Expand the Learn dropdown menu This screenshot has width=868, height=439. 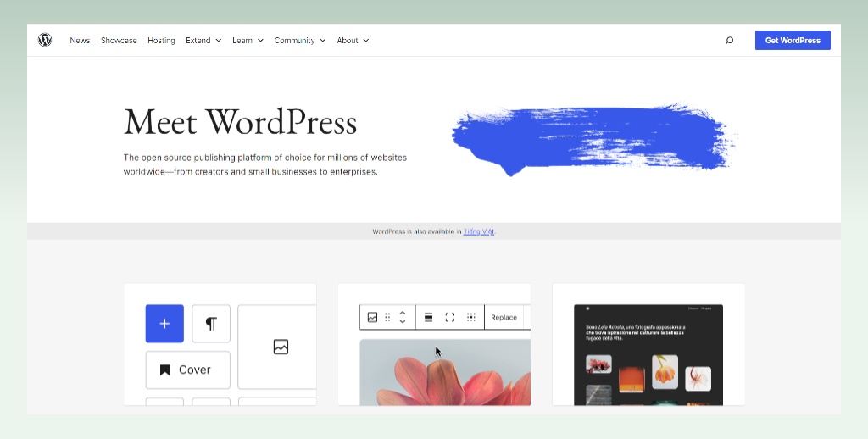[x=248, y=41]
